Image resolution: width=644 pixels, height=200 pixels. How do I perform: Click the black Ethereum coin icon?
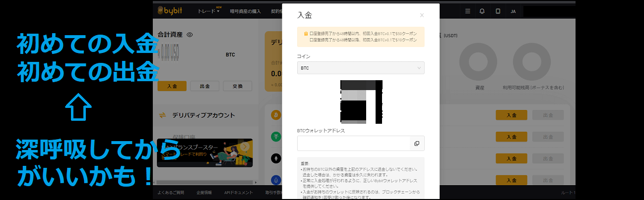coord(276,158)
